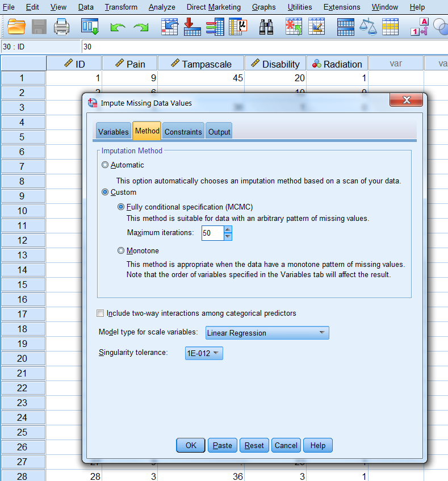Viewport: 448px width, 481px height.
Task: Open a data document with the folder icon
Action: coord(16,27)
